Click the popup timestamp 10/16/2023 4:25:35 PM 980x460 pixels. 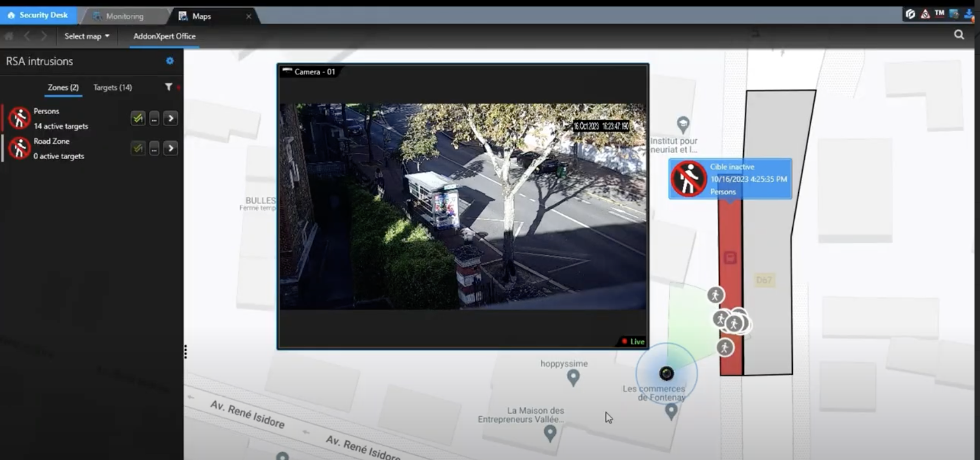[x=749, y=179]
